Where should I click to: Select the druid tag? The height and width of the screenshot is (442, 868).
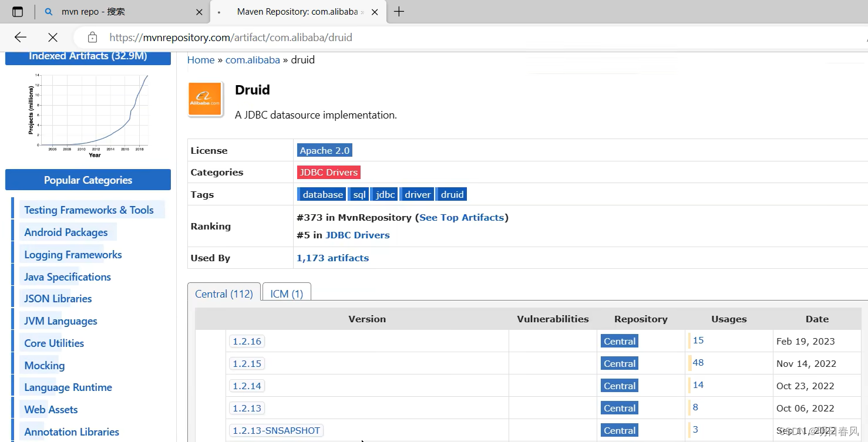(x=452, y=194)
